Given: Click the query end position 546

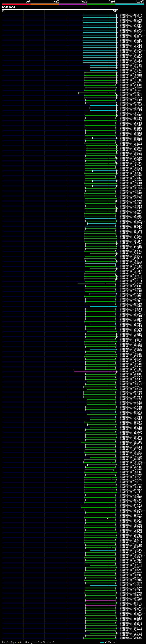Looking at the screenshot, I should (x=115, y=11).
